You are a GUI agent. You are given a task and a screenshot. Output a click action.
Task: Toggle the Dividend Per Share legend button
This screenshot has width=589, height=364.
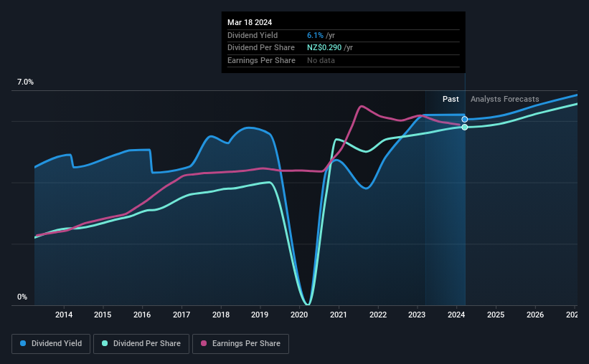click(x=141, y=344)
